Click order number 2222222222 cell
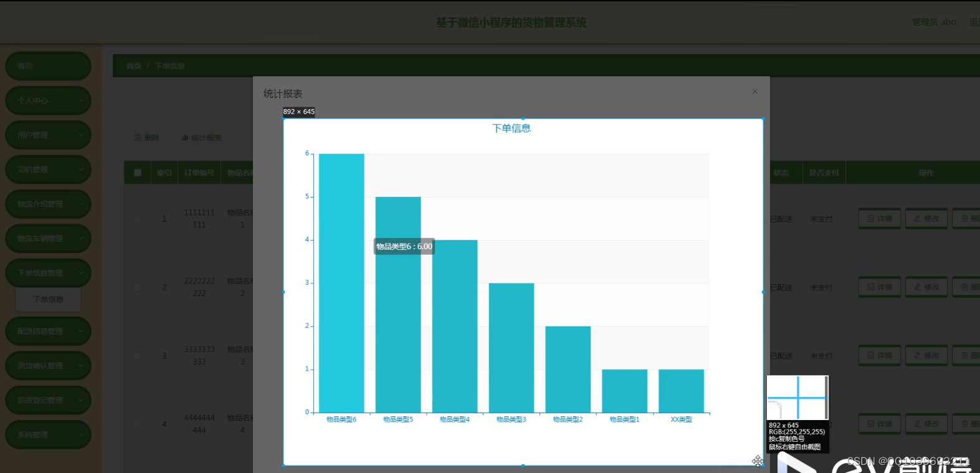Screen dimensions: 980x473 tap(199, 287)
